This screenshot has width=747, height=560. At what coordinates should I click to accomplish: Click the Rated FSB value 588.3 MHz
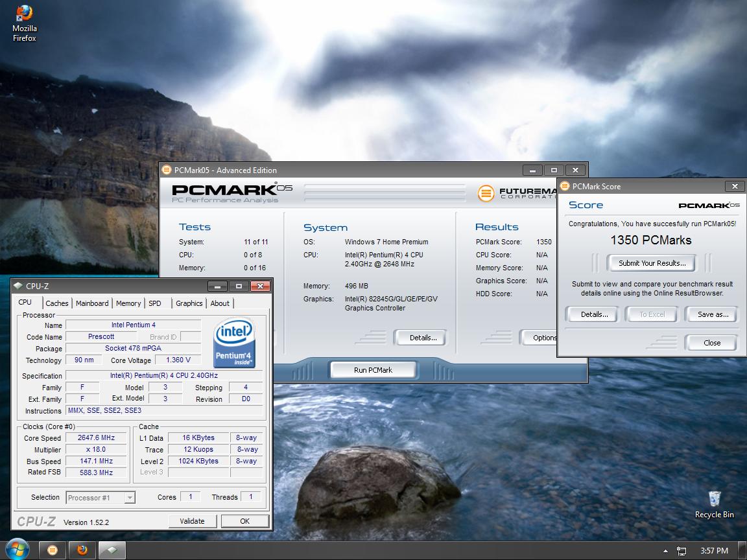coord(96,472)
